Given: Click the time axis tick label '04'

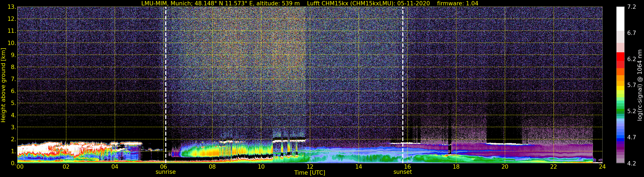Looking at the screenshot, I should pyautogui.click(x=115, y=167).
